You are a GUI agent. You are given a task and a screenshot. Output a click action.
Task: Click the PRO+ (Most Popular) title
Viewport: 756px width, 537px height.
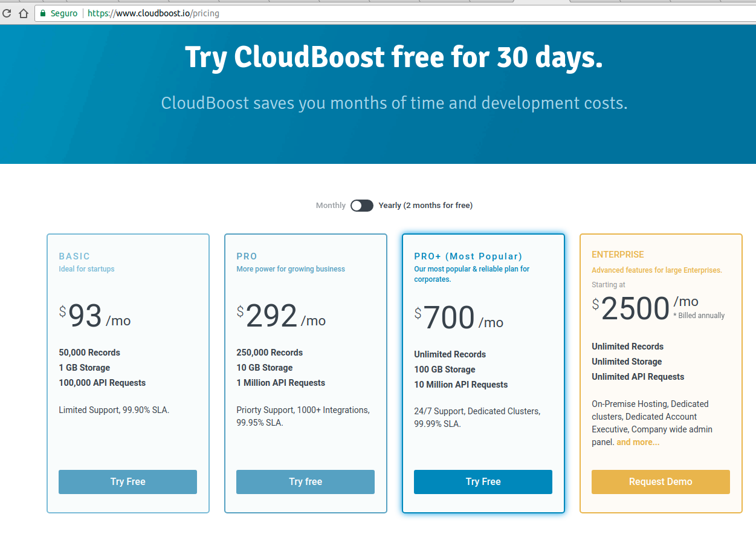click(468, 256)
